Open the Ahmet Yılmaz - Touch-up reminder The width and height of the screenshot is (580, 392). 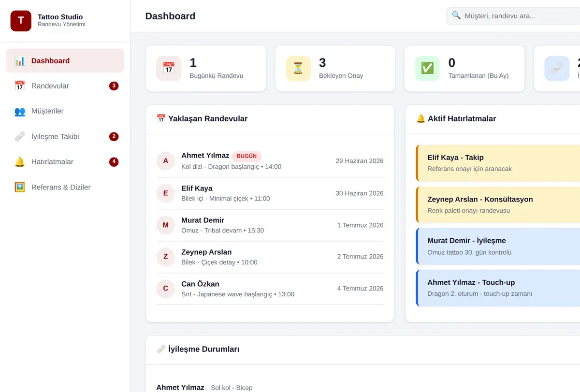click(x=498, y=288)
